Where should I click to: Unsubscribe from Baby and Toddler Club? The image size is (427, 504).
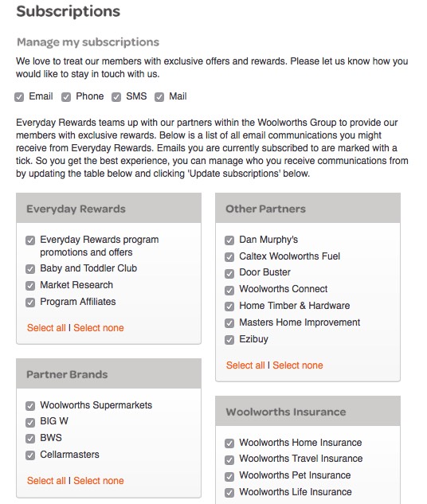point(30,269)
